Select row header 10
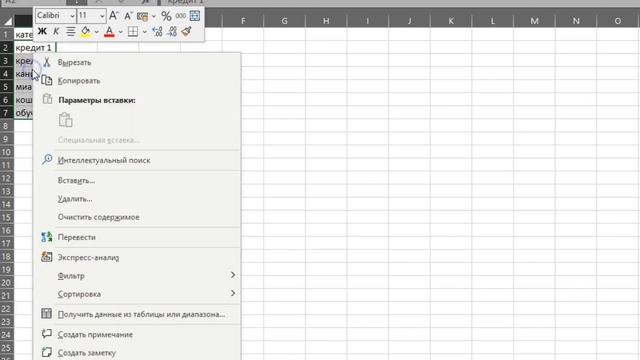The height and width of the screenshot is (360, 640). point(7,152)
